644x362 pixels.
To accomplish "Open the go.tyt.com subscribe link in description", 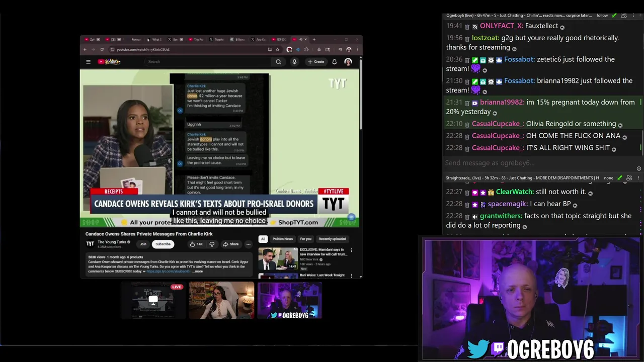I will pyautogui.click(x=168, y=271).
